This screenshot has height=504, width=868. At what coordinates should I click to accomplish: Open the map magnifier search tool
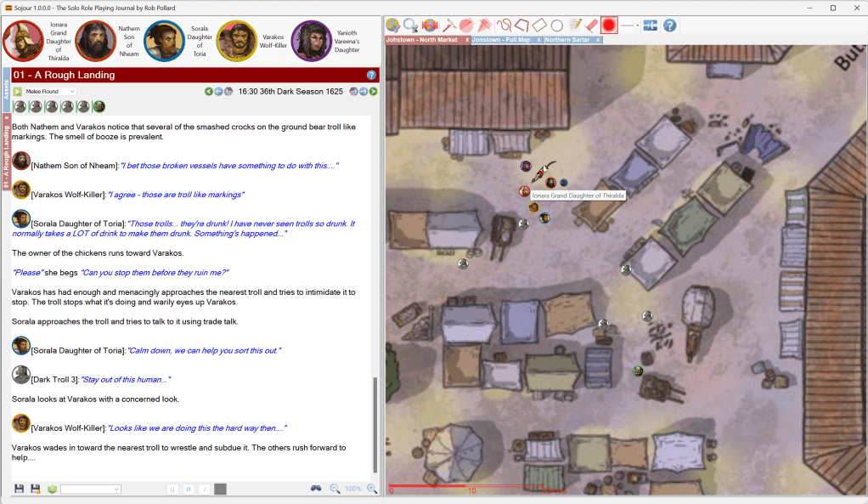(x=410, y=25)
